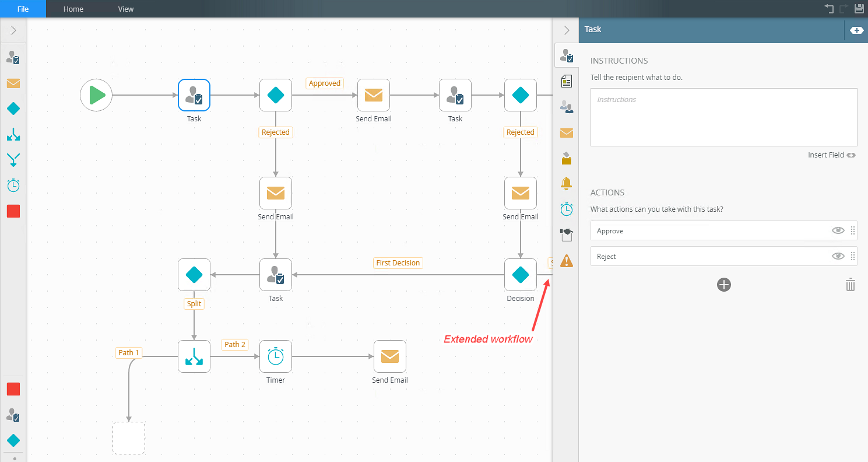
Task: Add a new action with the plus button
Action: coord(723,285)
